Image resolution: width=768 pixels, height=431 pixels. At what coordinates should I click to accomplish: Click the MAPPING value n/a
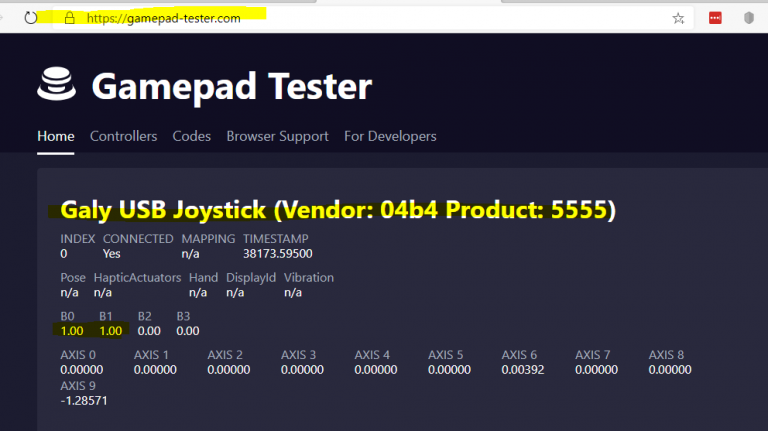pos(191,254)
